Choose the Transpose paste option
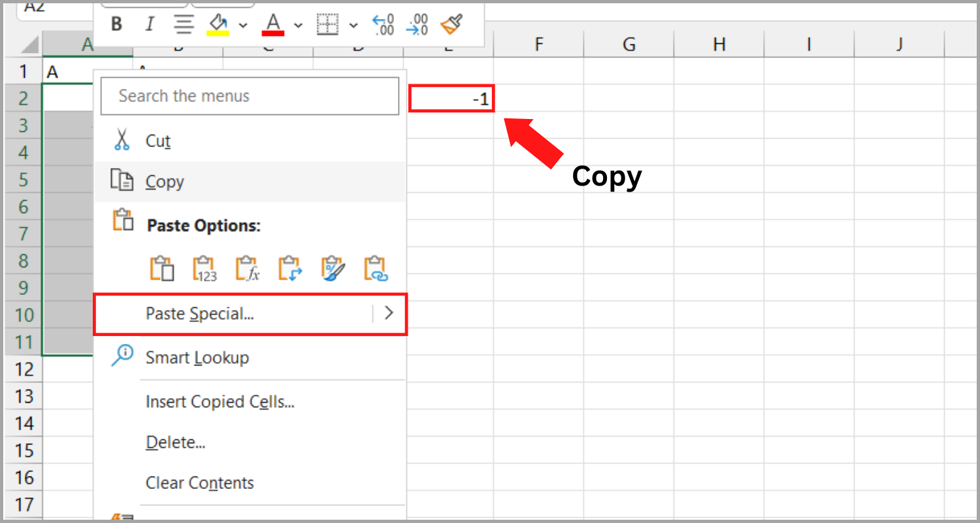 click(289, 268)
